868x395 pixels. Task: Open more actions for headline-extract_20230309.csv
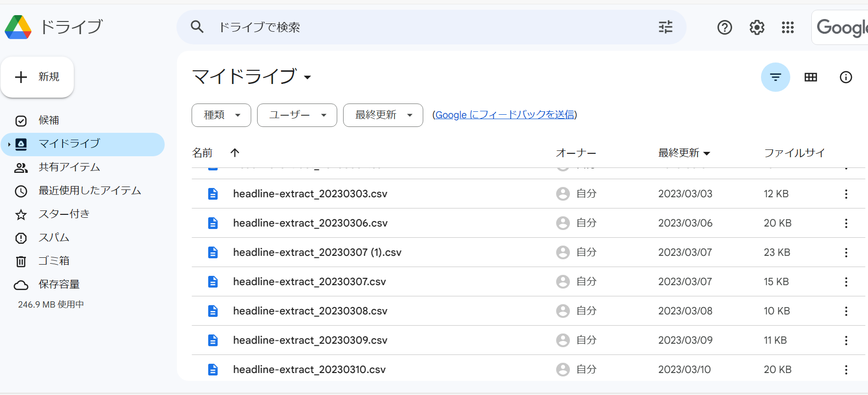pos(846,340)
